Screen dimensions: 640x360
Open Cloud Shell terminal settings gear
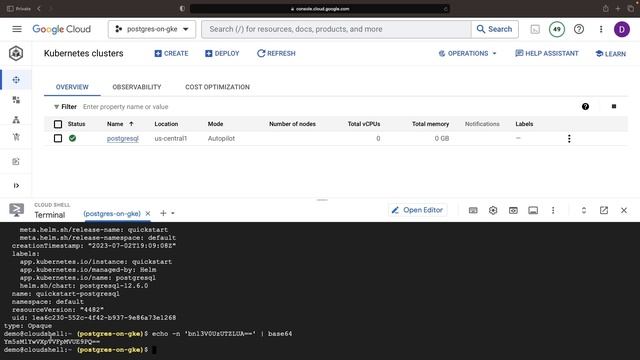point(493,210)
